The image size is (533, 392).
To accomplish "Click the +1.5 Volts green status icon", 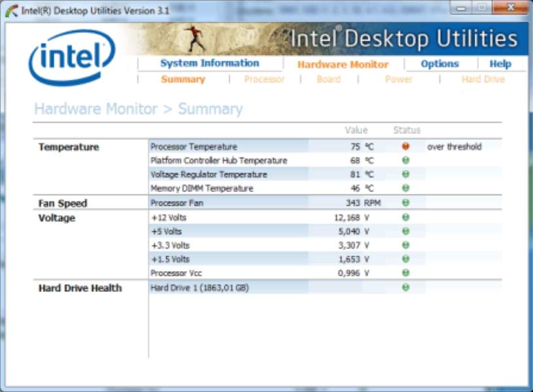I will pyautogui.click(x=405, y=259).
